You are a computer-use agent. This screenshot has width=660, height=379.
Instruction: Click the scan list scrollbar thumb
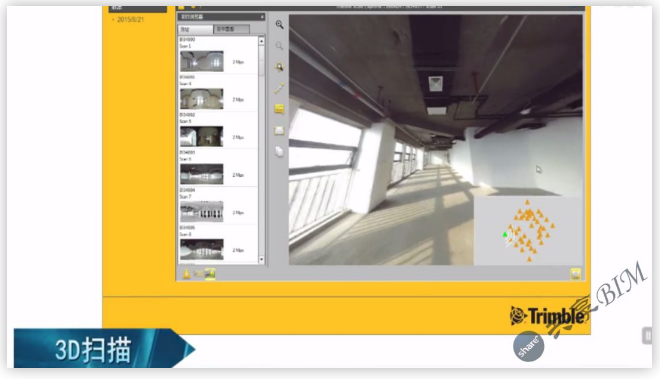pos(261,60)
